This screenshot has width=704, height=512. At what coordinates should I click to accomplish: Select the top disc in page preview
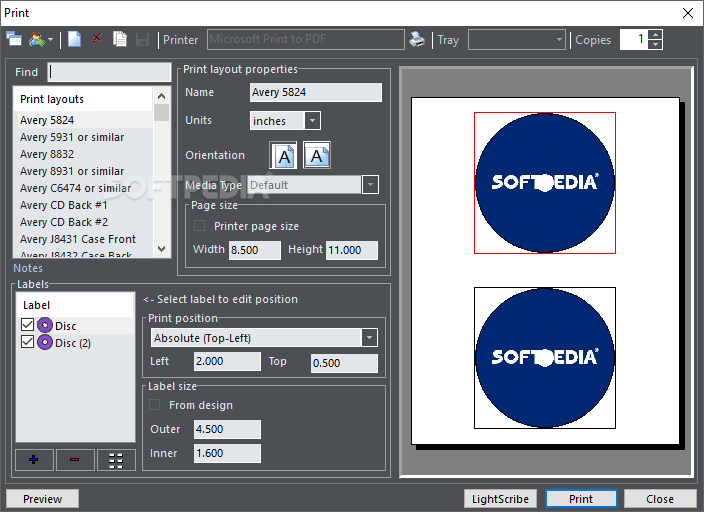click(x=545, y=183)
